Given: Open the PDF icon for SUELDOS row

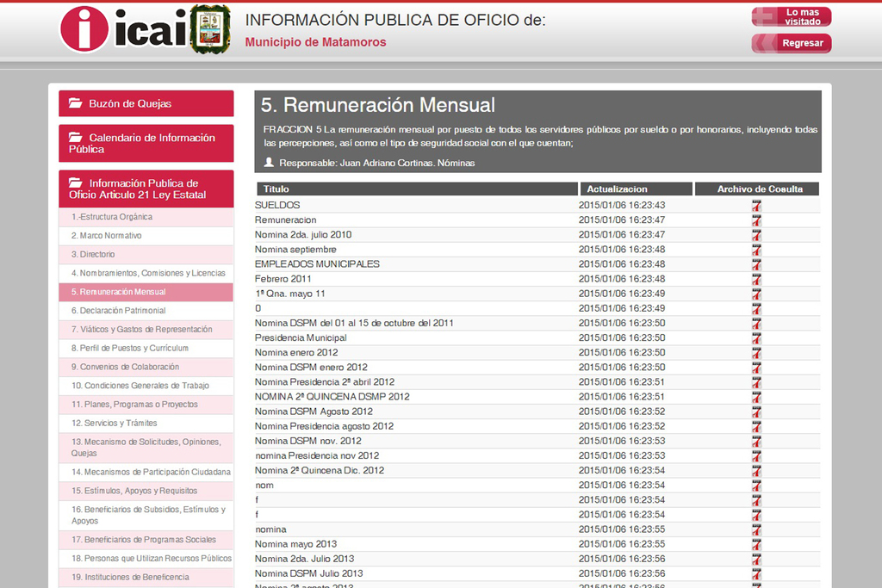Looking at the screenshot, I should 756,206.
